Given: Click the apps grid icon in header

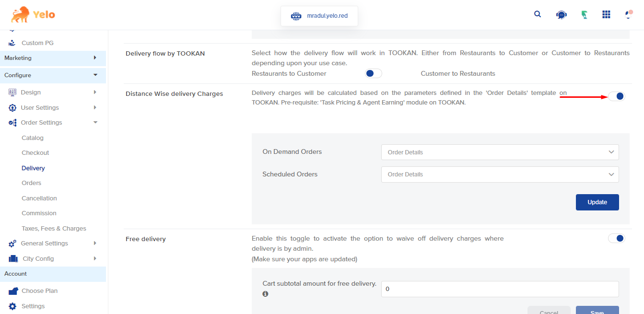Looking at the screenshot, I should pos(606,14).
